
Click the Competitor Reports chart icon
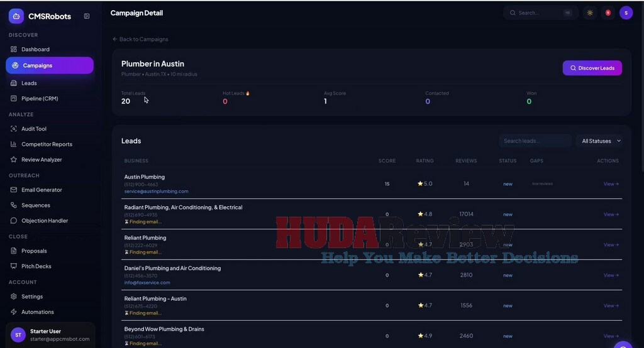point(14,144)
